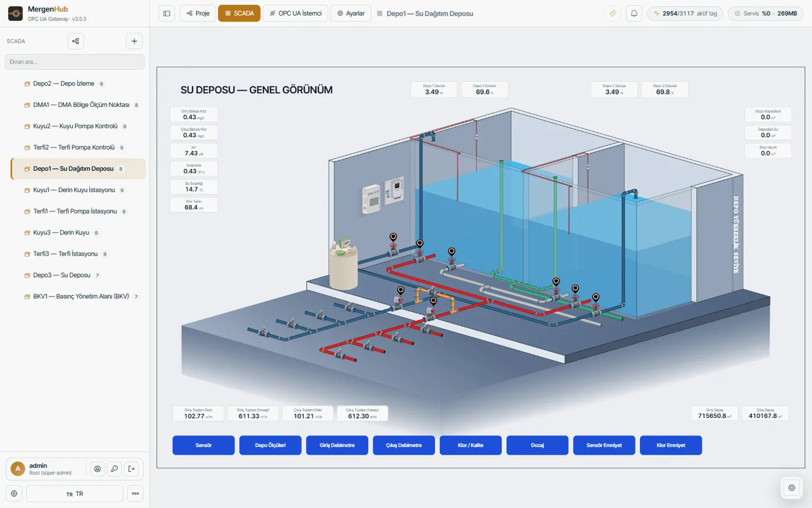Click the Depo 2 Seviye 3.49 value
This screenshot has height=508, width=812.
click(x=614, y=89)
